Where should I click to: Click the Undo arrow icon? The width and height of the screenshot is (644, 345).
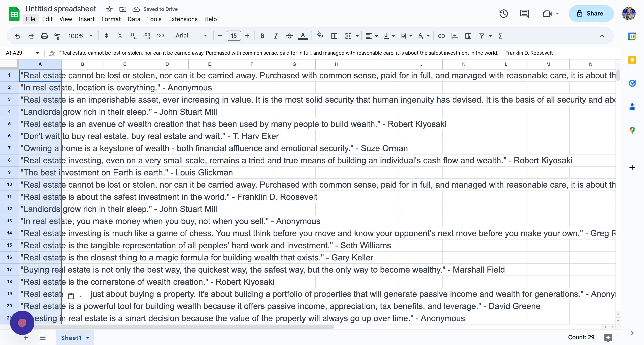(17, 36)
